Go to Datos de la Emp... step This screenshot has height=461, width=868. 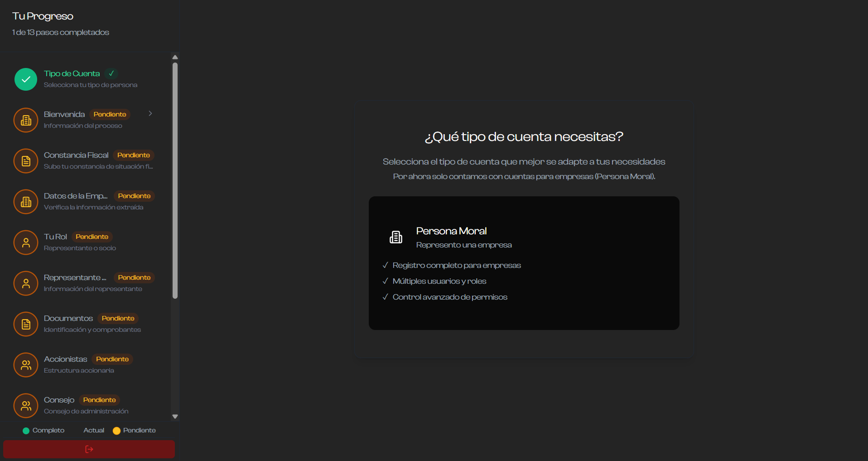pyautogui.click(x=85, y=202)
